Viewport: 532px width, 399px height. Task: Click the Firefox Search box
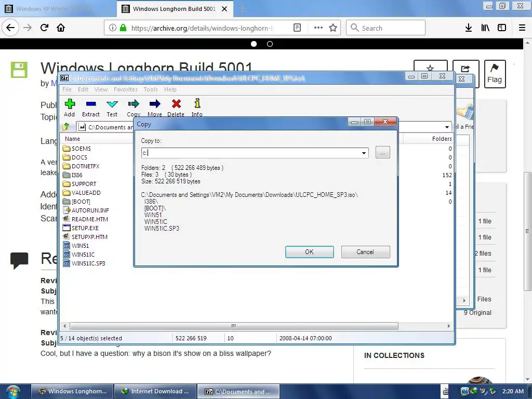coord(386,28)
